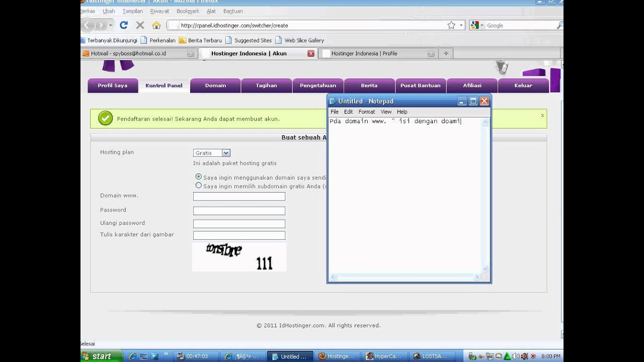Screen dimensions: 644x362
Task: Close the Hostinger Indonesia Akun tab
Action: (311, 53)
